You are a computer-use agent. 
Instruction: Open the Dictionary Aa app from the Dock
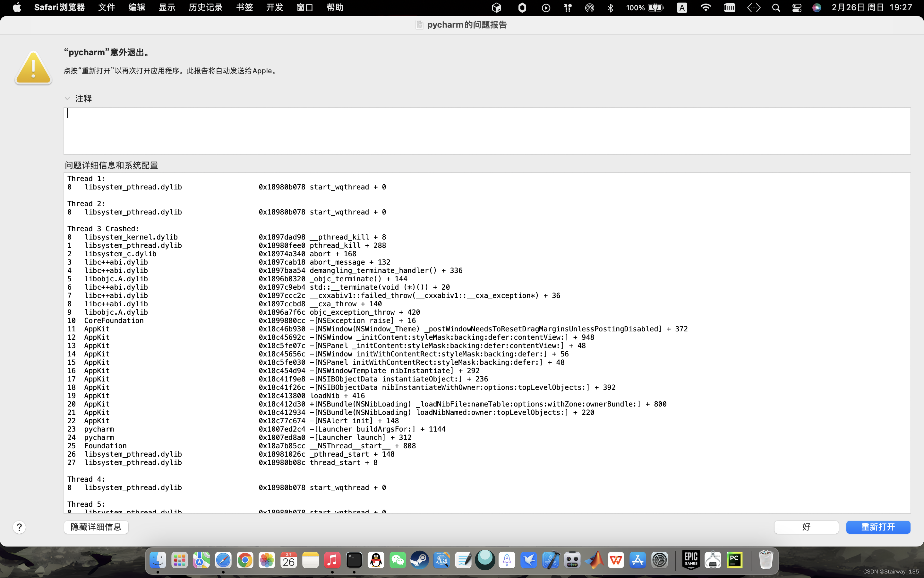pos(441,560)
